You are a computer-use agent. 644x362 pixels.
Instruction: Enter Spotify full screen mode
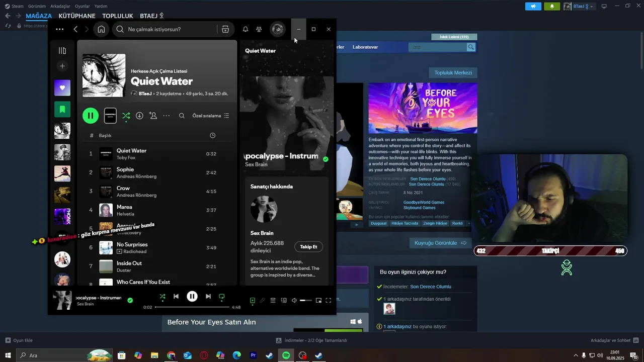coord(329,300)
